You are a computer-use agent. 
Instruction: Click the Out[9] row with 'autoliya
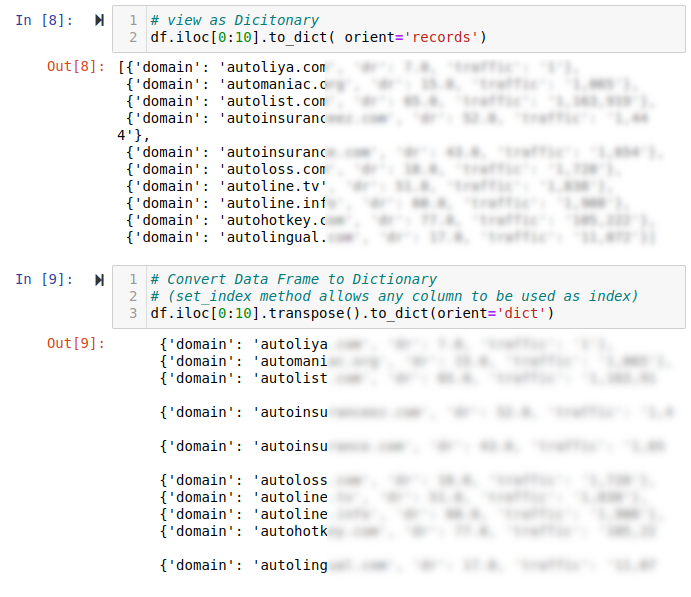tap(386, 345)
